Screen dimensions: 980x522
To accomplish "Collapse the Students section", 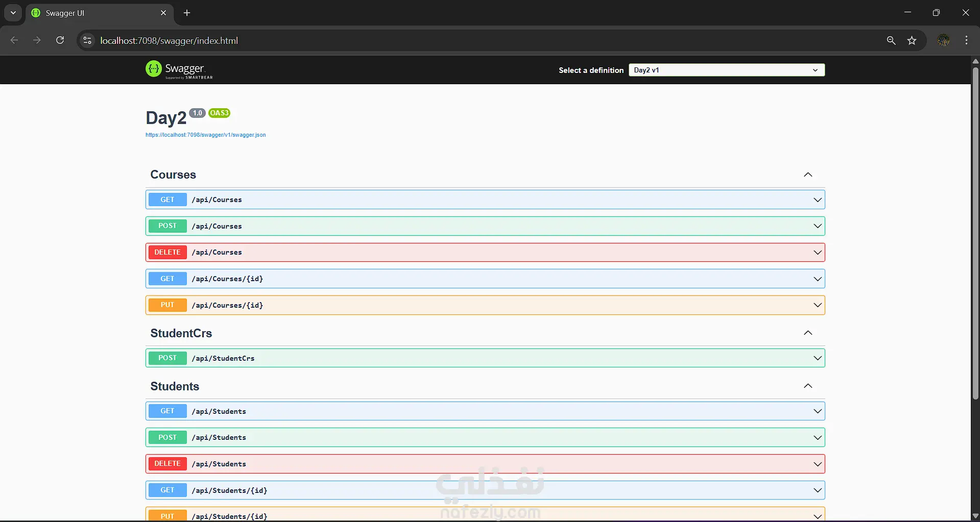I will point(808,386).
